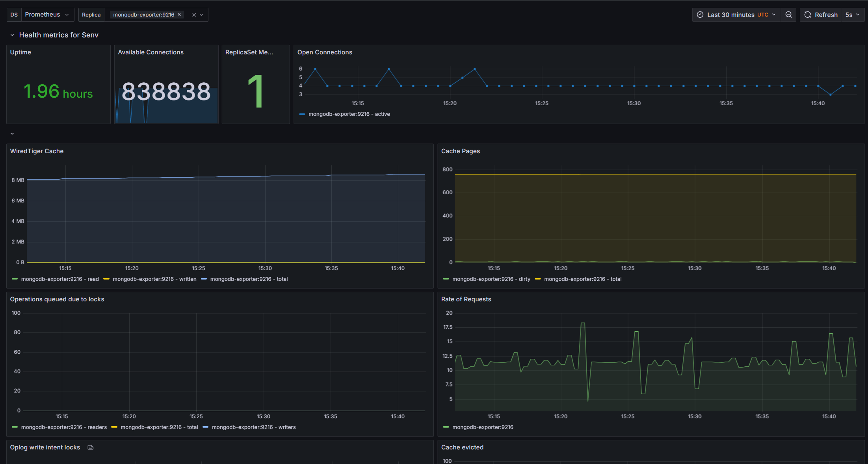Viewport: 868px width, 464px height.
Task: Click the clock icon in time picker
Action: point(700,15)
